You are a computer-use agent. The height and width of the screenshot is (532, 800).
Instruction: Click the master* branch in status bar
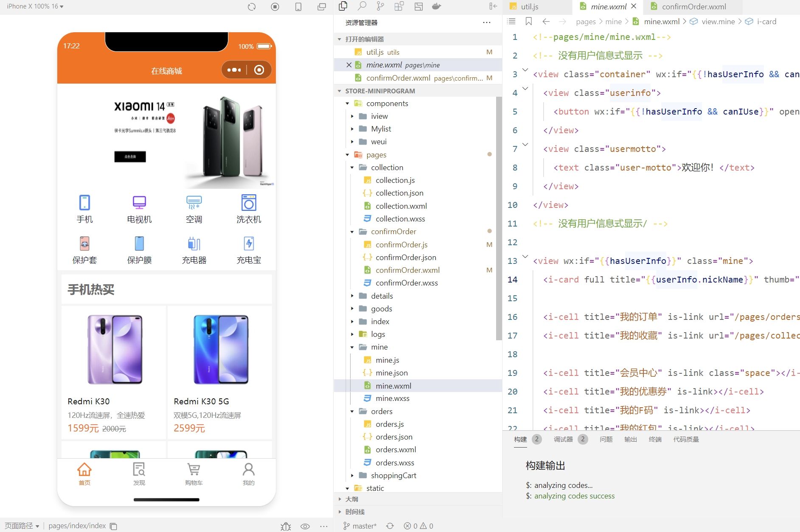359,526
